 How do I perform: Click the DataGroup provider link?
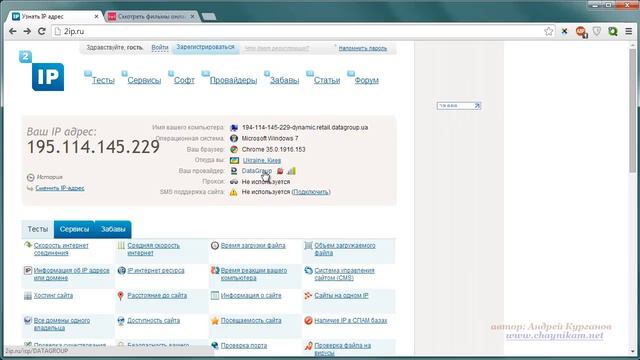(257, 171)
